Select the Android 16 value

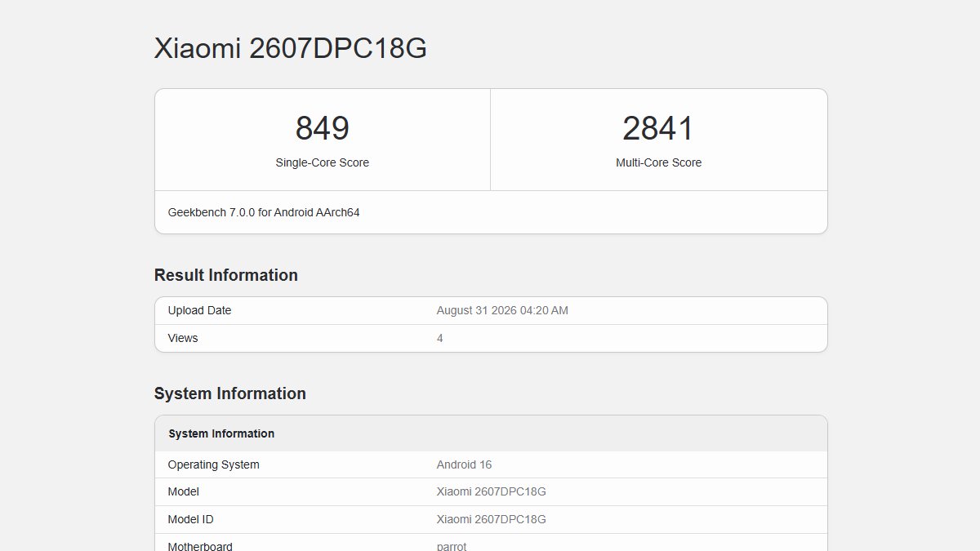click(464, 464)
